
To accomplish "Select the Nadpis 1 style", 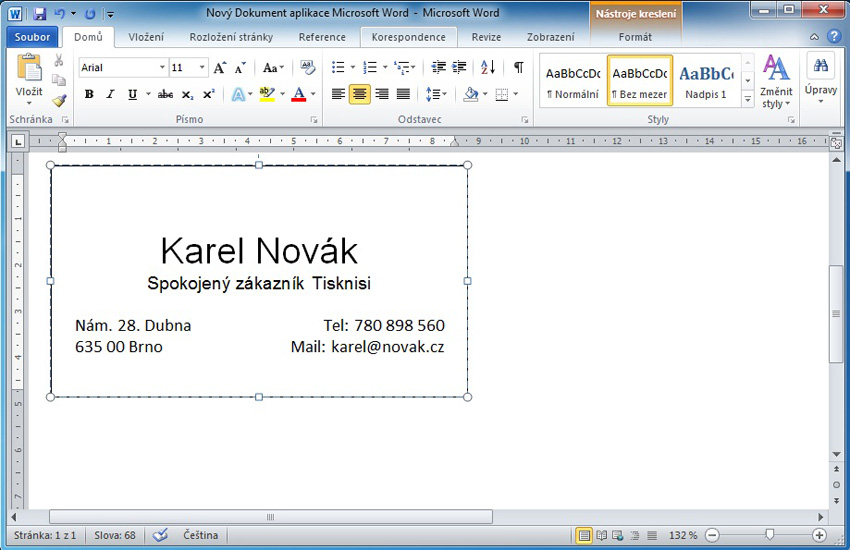I will pos(706,81).
